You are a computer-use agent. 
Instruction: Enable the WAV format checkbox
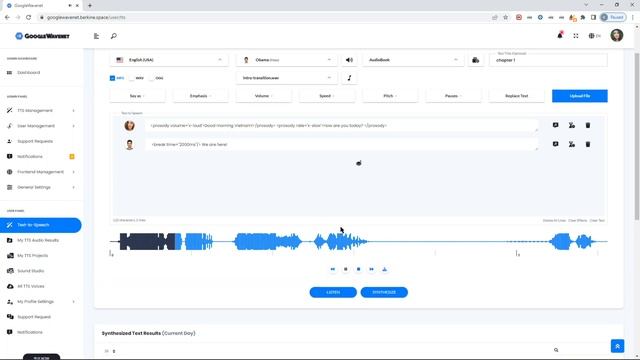[x=131, y=78]
